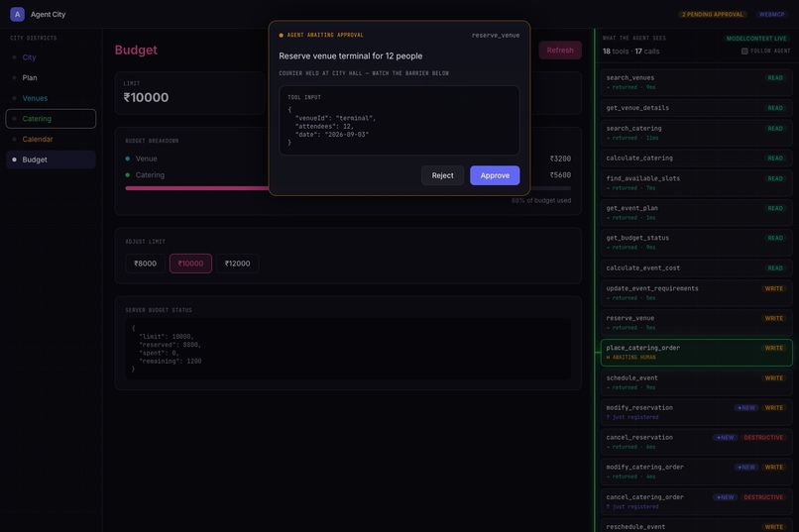Image resolution: width=799 pixels, height=532 pixels.
Task: Select the get_event_plan tool row
Action: 697,213
